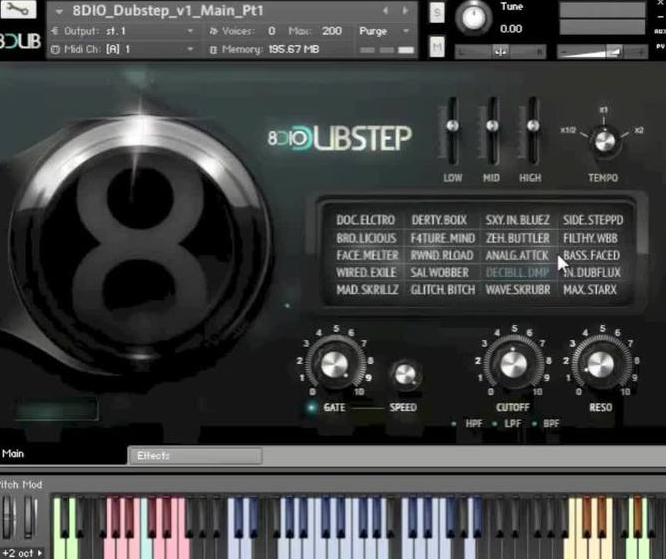Toggle the M mute button

click(437, 46)
